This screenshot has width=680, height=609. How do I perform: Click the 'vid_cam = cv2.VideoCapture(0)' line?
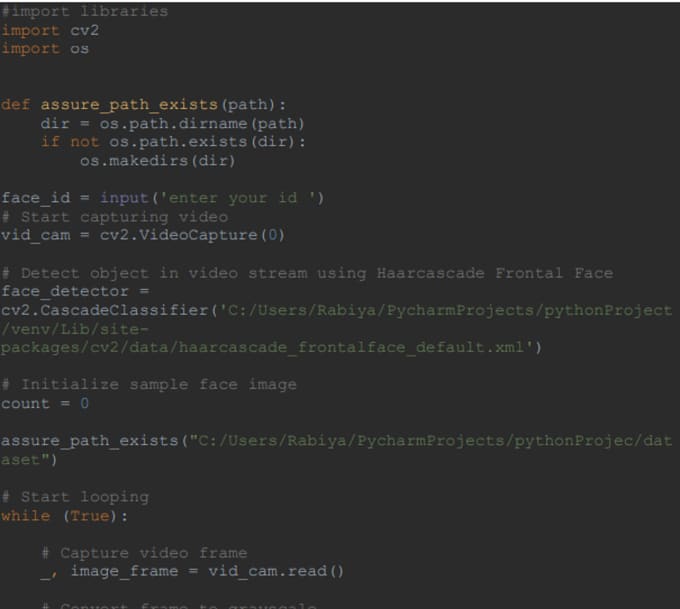coord(143,236)
